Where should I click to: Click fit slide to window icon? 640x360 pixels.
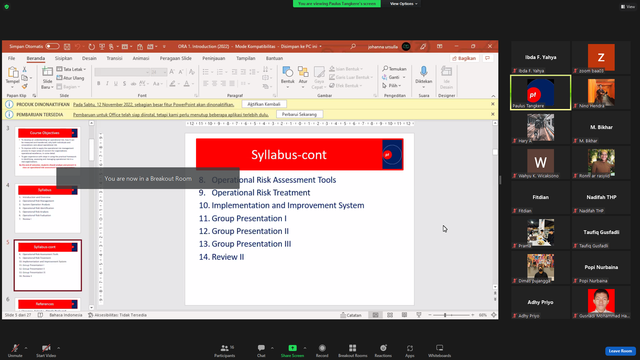(493, 315)
